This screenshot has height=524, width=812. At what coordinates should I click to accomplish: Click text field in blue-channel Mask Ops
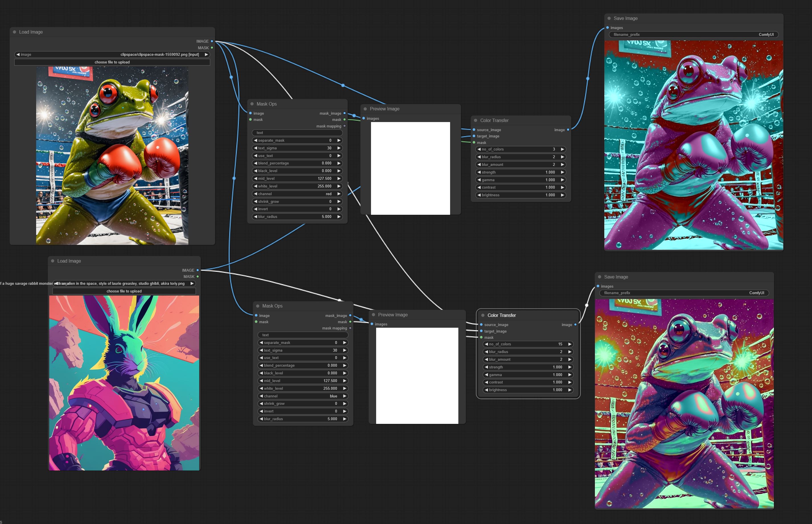pyautogui.click(x=302, y=335)
